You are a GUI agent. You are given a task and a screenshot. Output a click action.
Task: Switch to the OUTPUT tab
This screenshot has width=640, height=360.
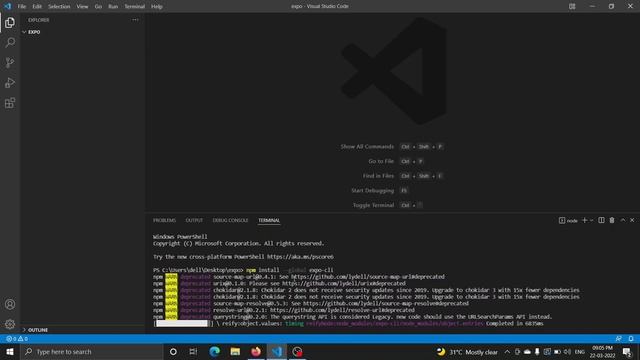(x=194, y=220)
